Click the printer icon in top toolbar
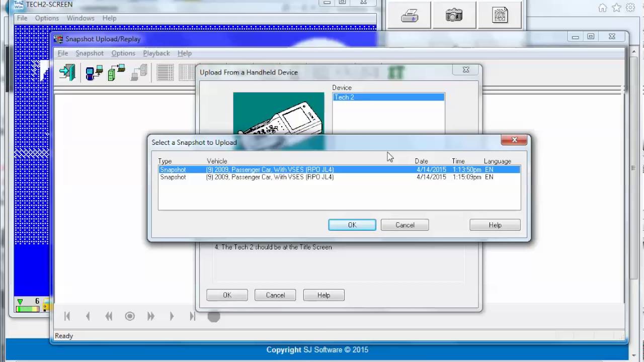644x362 pixels. coord(410,15)
